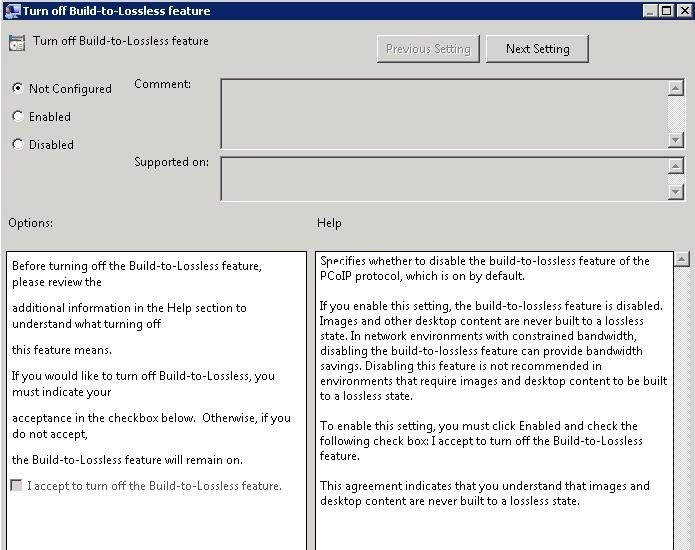695x550 pixels.
Task: Click text 'the Build-to-Lossless feature will remain on.'
Action: (x=127, y=460)
